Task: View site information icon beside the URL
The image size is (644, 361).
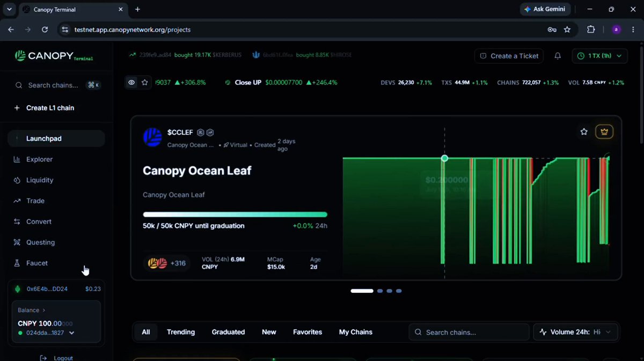Action: pyautogui.click(x=65, y=30)
